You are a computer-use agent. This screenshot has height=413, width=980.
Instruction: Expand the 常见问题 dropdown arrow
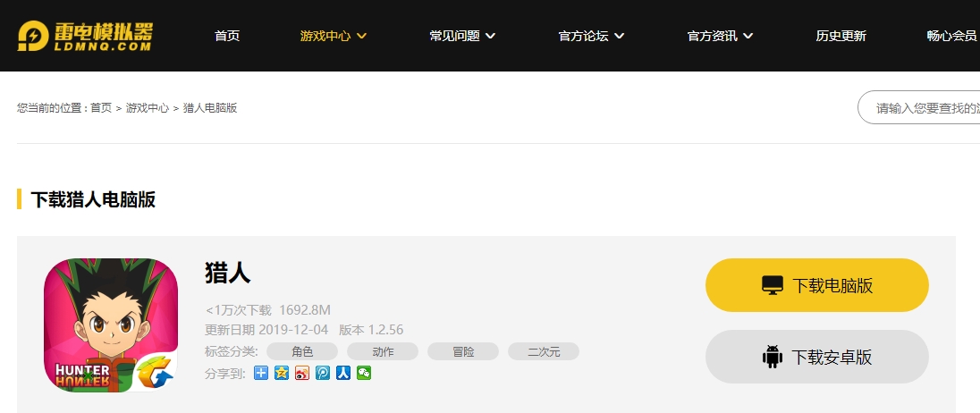point(490,37)
